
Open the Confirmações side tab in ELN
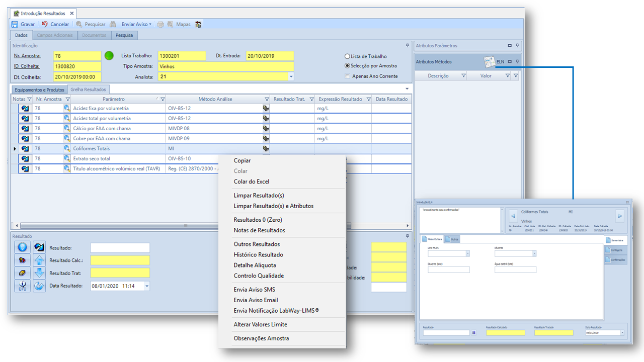[x=616, y=260]
